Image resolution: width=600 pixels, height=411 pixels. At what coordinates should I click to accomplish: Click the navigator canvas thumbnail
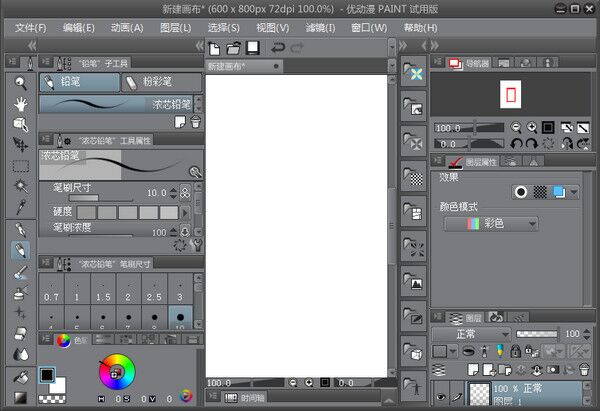(x=510, y=94)
